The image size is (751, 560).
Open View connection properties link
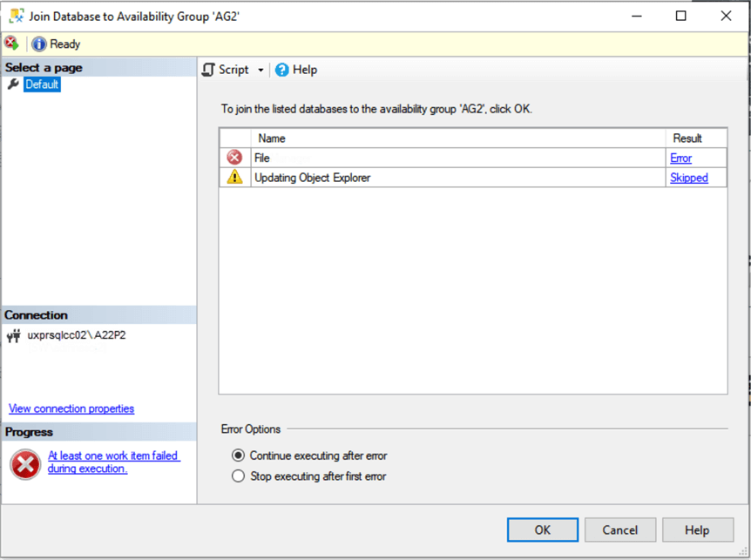coord(71,408)
